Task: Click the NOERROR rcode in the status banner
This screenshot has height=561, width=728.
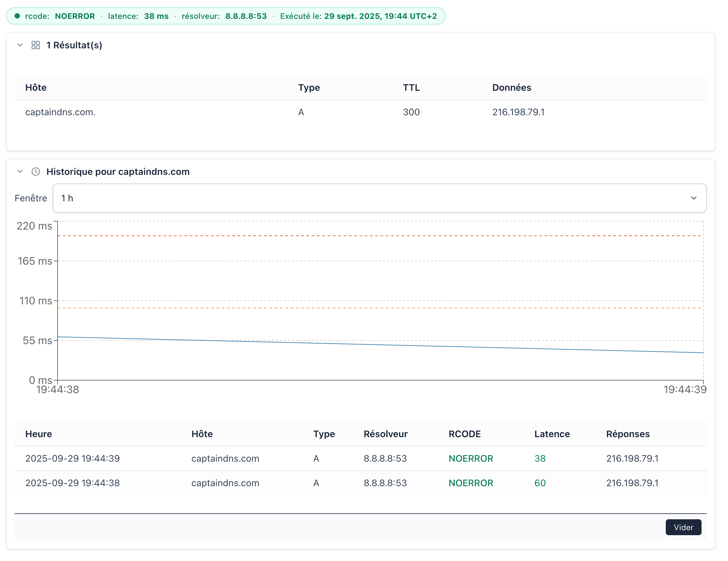Action: pos(75,16)
